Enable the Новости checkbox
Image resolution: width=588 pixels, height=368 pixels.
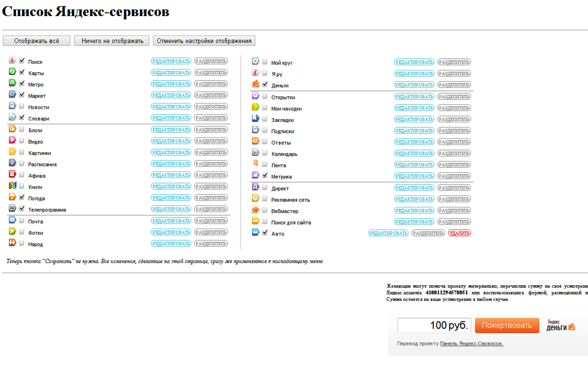tap(22, 106)
